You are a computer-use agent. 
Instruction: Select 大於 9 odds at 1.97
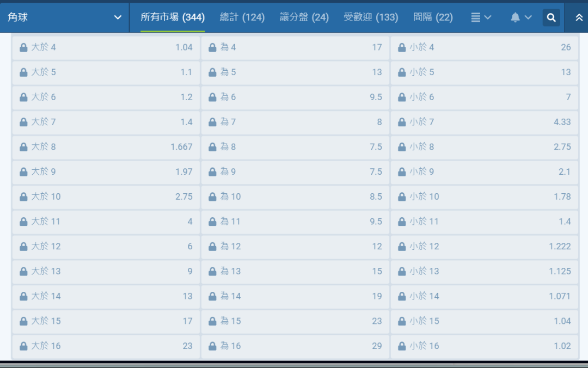106,172
